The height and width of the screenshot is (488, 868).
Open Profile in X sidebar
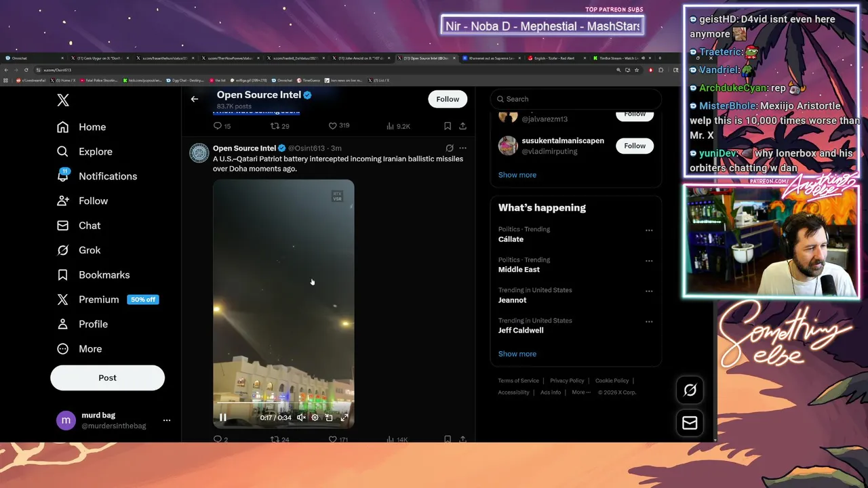(83, 324)
